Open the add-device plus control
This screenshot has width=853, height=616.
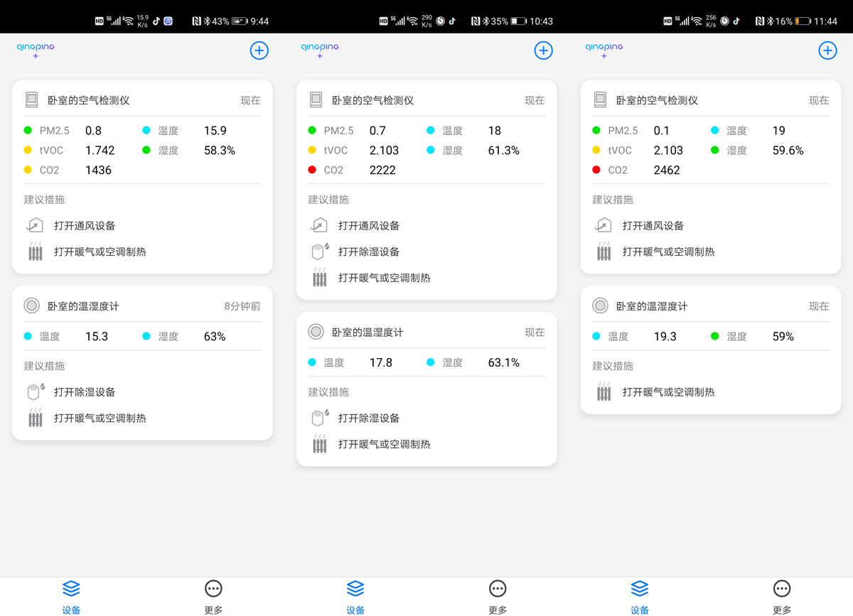[259, 50]
